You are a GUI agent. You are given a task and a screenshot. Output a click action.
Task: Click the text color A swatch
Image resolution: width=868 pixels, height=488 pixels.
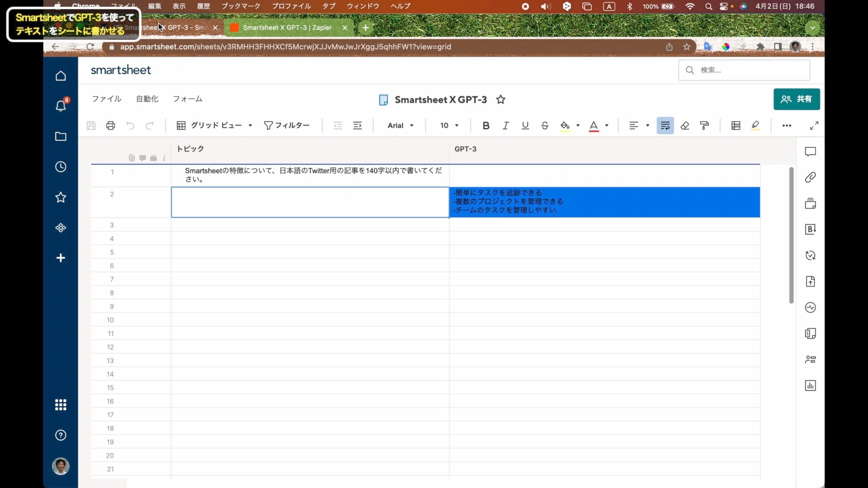pos(594,126)
